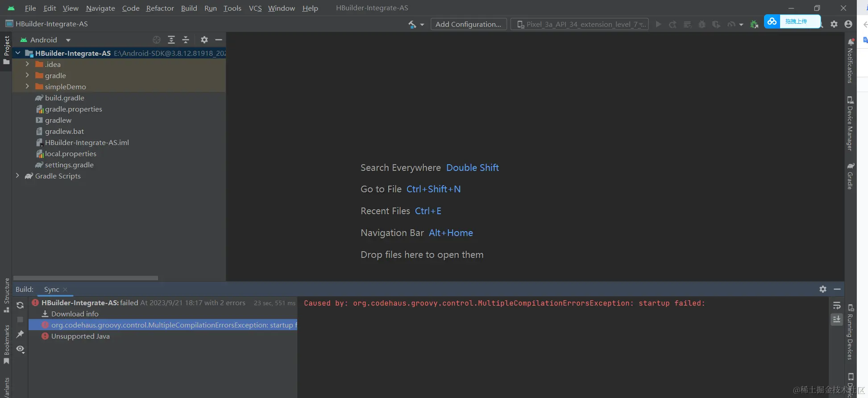
Task: Open the Android project view dropdown
Action: coord(46,40)
